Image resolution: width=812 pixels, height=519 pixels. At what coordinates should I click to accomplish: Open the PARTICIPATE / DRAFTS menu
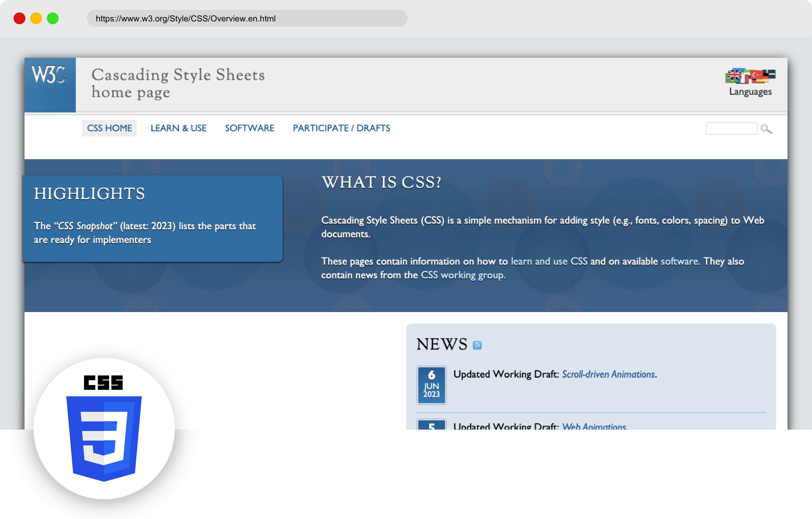[341, 128]
